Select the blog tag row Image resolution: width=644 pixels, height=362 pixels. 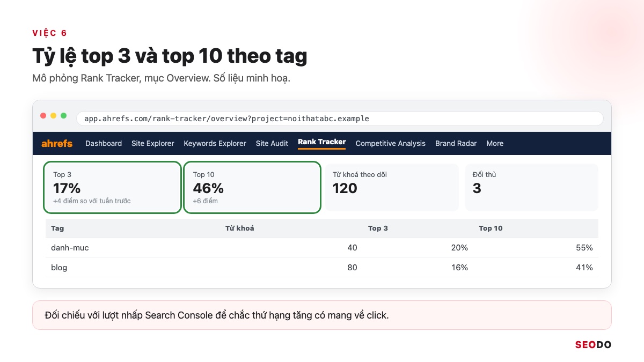pyautogui.click(x=322, y=267)
